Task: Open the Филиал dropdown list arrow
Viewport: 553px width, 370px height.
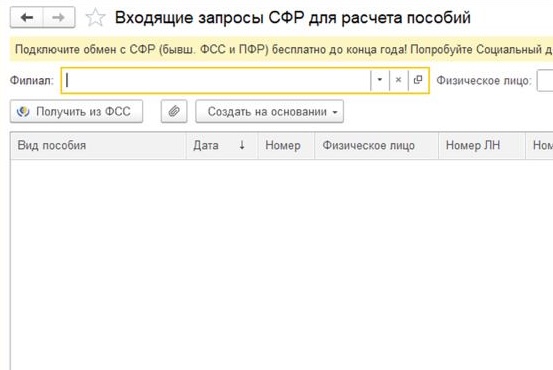Action: tap(380, 80)
